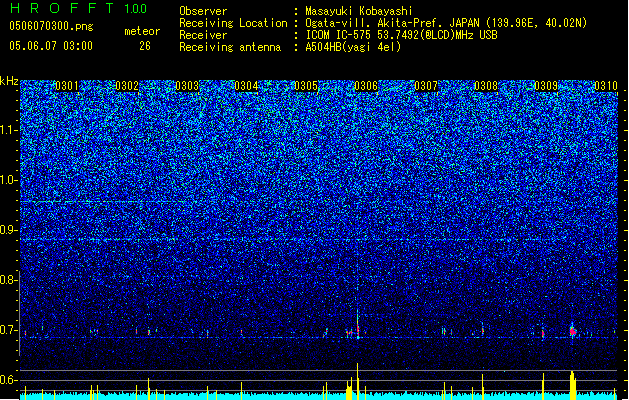
Task: Click the date stamp 05.06.07 03:00
Action: pos(51,46)
